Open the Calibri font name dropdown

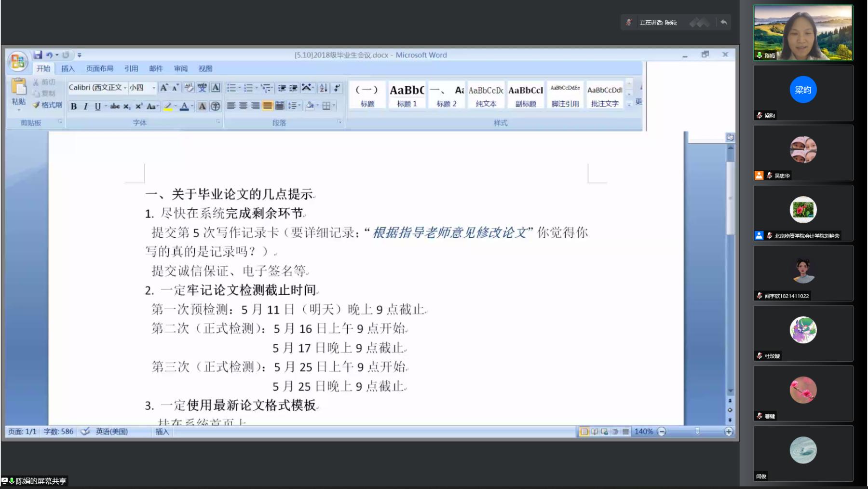coord(125,88)
